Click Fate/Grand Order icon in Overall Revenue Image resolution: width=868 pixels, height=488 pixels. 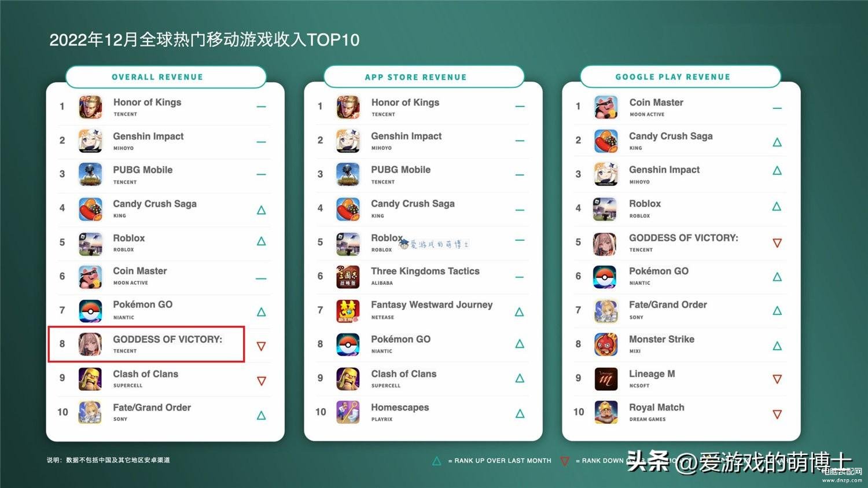90,412
